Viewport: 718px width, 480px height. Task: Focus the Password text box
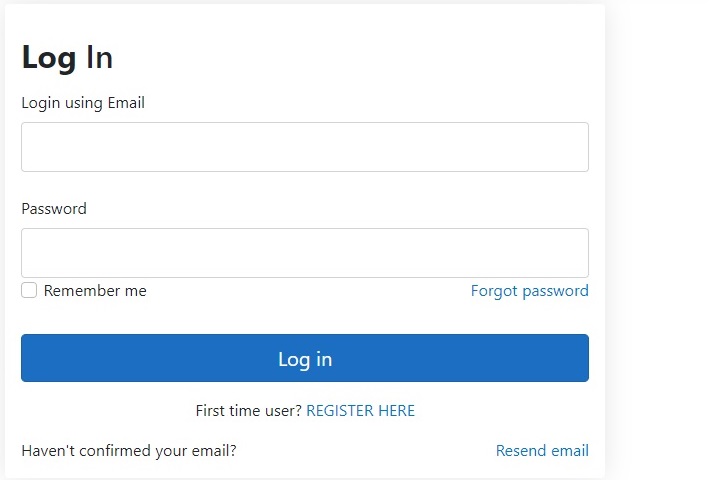pyautogui.click(x=304, y=253)
